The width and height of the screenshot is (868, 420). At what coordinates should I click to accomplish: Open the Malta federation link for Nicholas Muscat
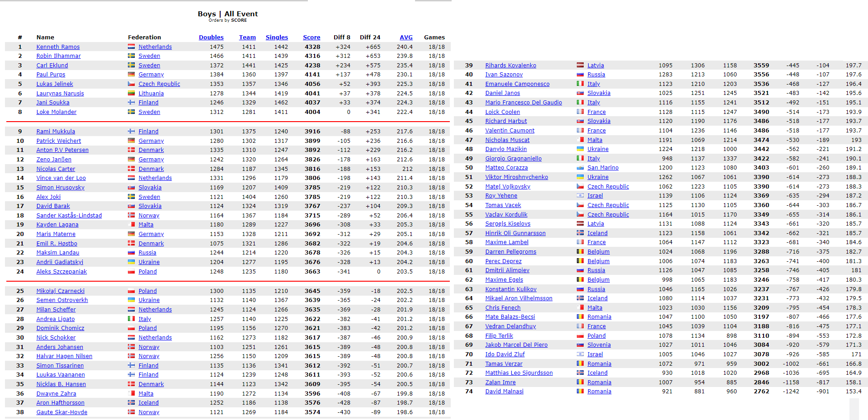click(594, 140)
